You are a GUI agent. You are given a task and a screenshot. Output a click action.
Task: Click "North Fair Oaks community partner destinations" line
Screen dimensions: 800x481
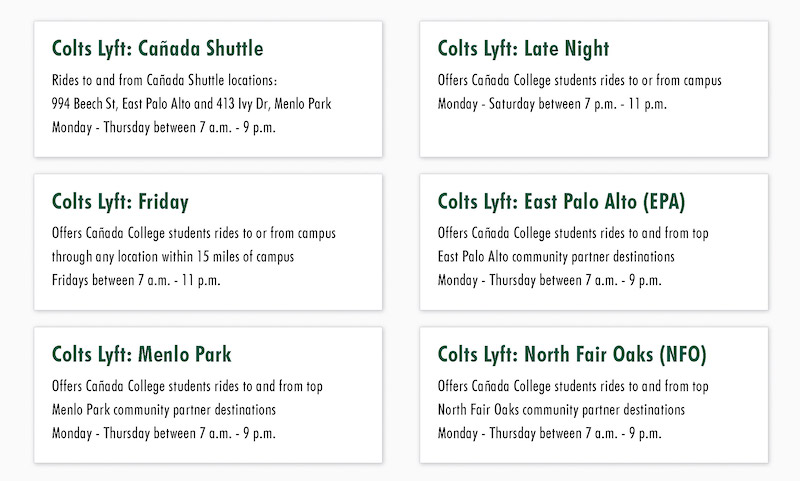pos(561,410)
